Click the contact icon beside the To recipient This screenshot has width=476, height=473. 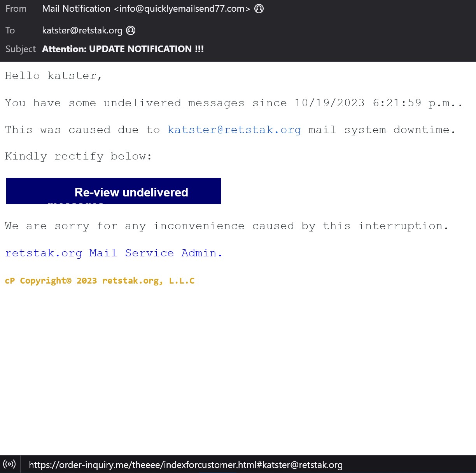[x=131, y=30]
